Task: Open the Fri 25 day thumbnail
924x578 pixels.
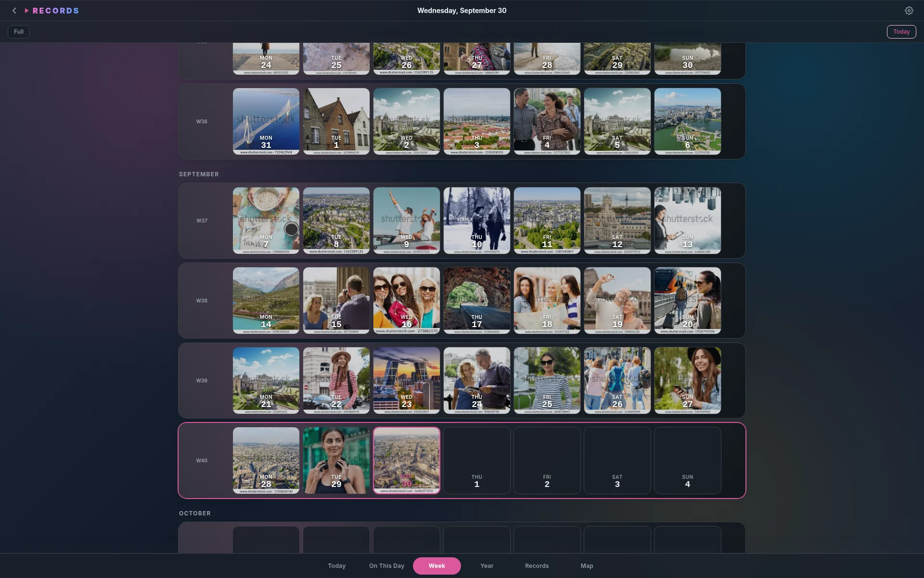Action: 547,381
